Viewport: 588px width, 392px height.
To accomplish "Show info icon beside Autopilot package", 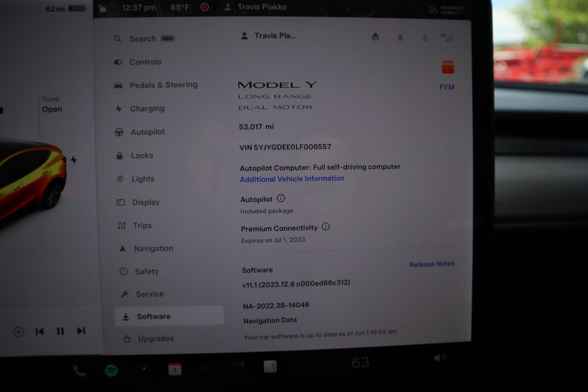I will click(x=281, y=198).
